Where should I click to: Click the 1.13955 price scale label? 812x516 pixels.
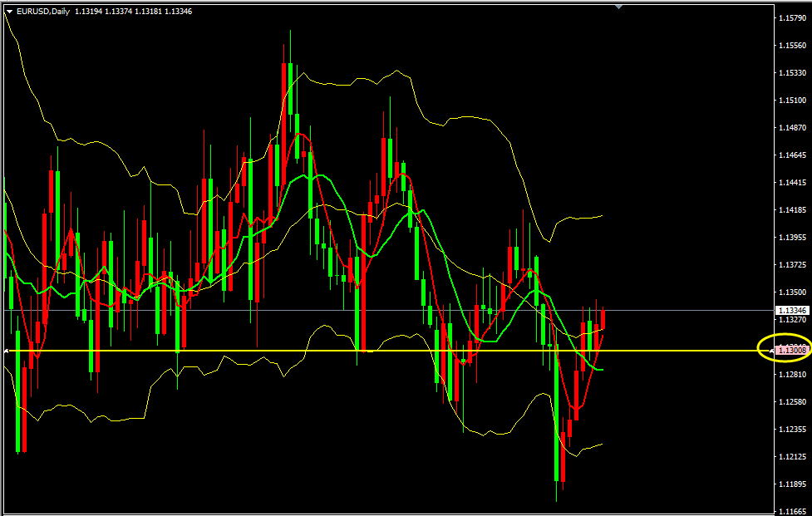[x=792, y=238]
